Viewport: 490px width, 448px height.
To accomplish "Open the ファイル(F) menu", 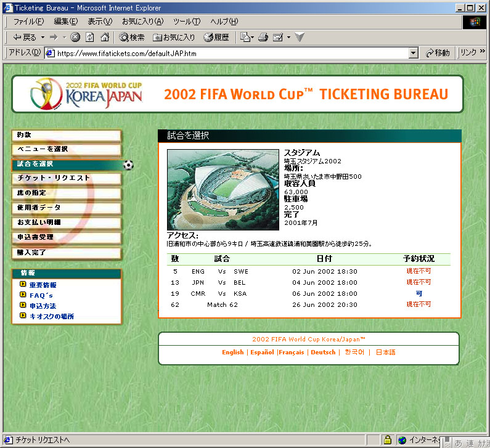I will [x=28, y=21].
